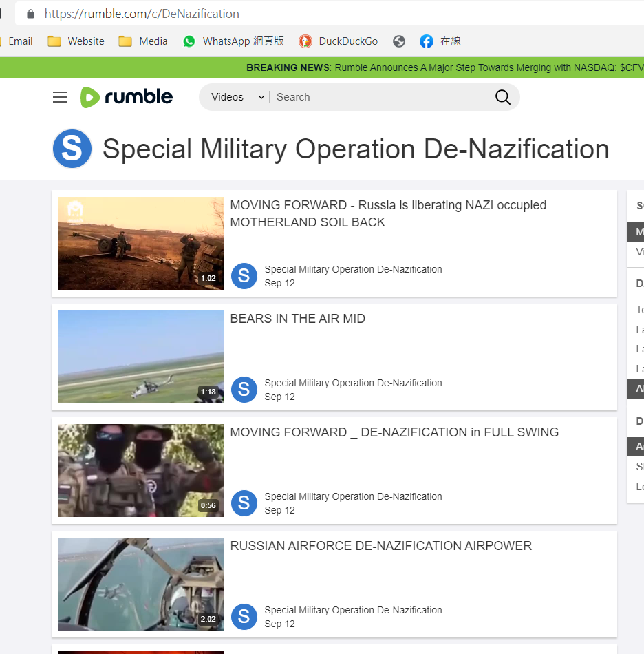
Task: Open the globe icon bookmark
Action: point(399,41)
